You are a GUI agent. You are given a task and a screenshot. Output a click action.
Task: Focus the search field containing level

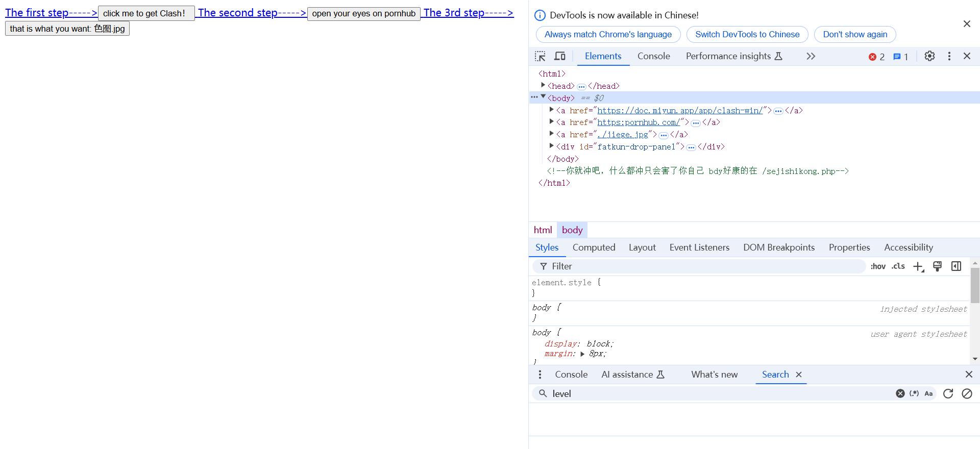tap(715, 393)
